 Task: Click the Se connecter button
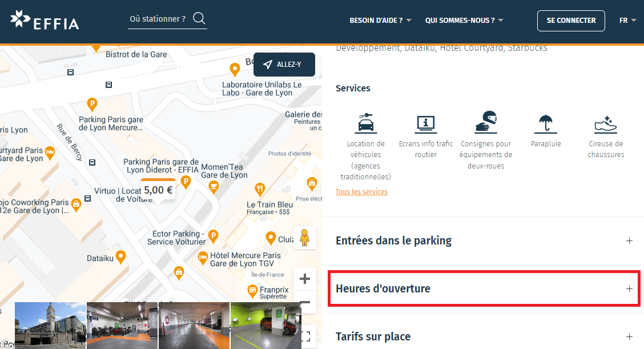tap(571, 21)
